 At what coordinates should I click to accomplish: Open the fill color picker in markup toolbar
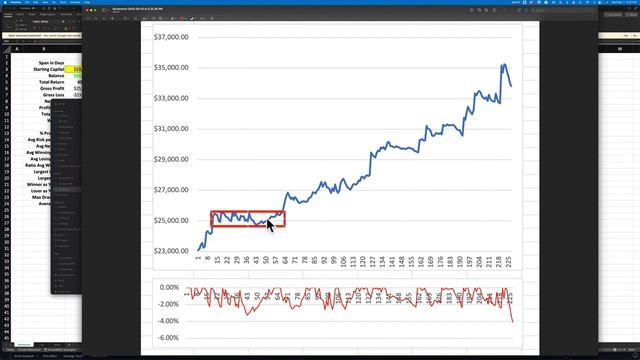click(192, 18)
